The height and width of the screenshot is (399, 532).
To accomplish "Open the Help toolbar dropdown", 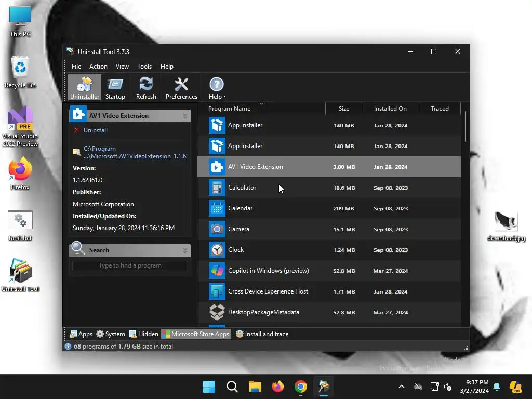I will point(217,87).
